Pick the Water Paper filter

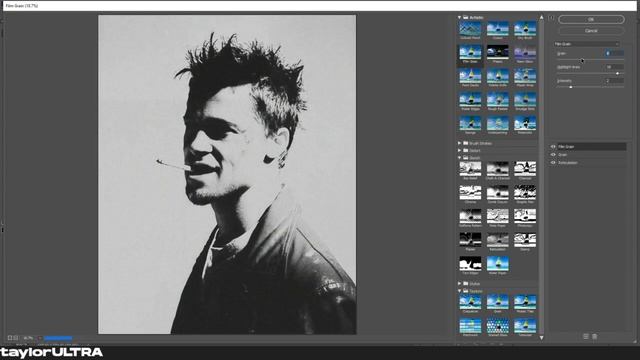498,265
